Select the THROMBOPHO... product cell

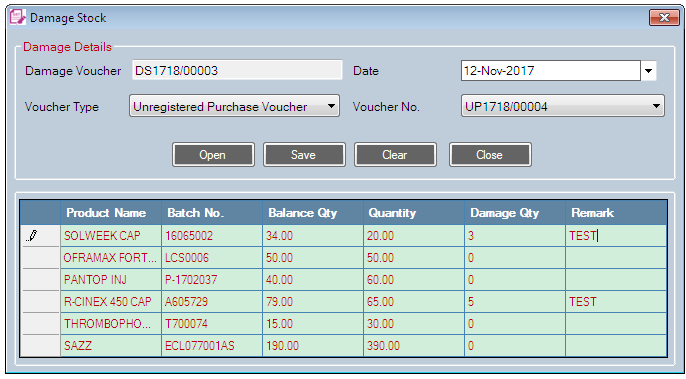[x=111, y=324]
